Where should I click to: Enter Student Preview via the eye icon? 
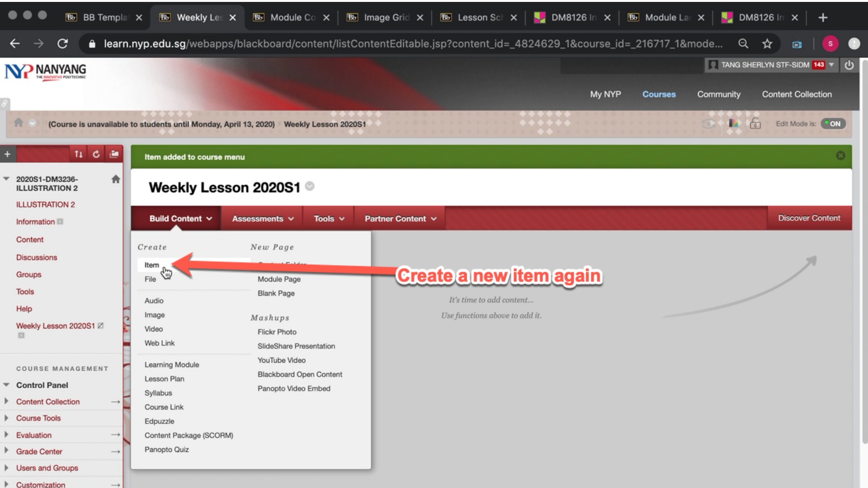pyautogui.click(x=707, y=124)
